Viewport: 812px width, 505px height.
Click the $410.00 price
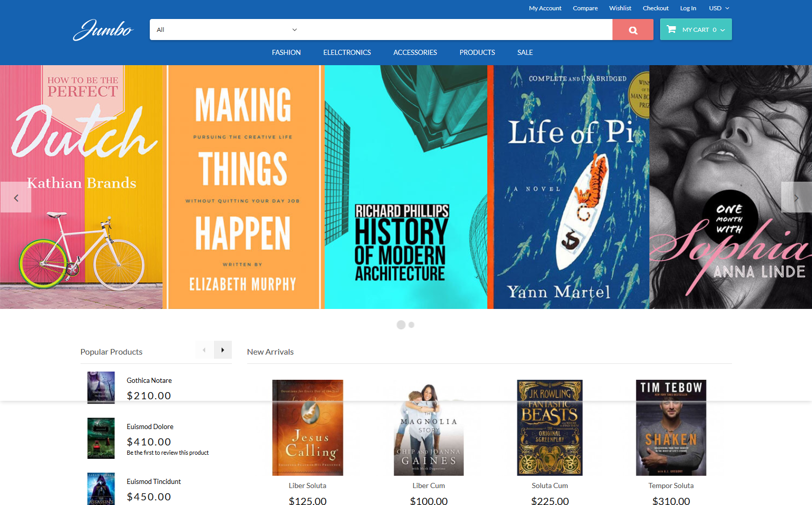pyautogui.click(x=149, y=442)
